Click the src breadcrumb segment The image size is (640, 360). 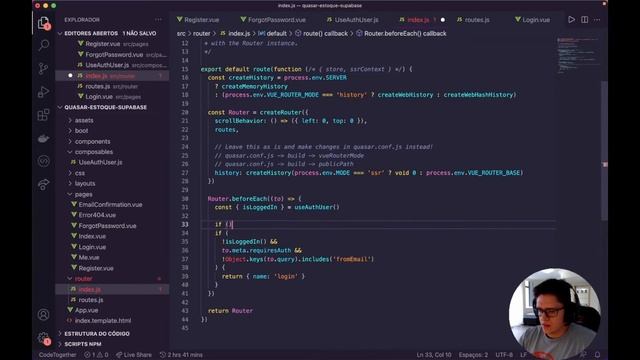click(x=181, y=33)
